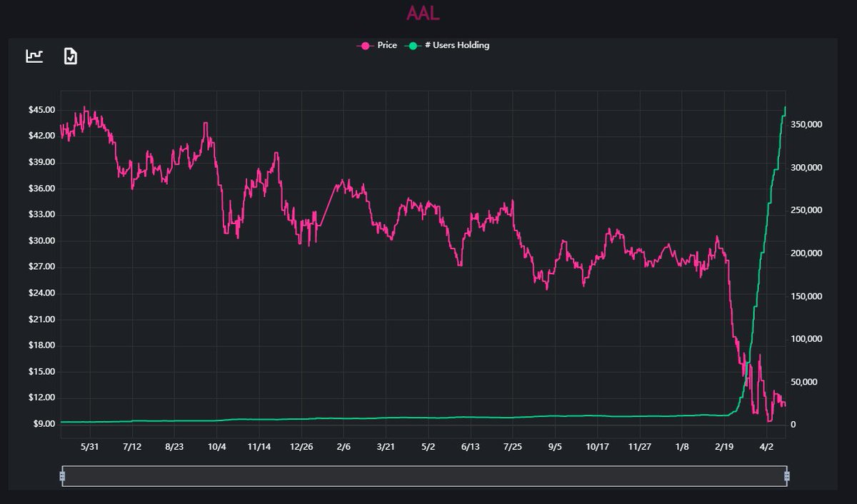Click the $45.00 price axis label
Image resolution: width=857 pixels, height=504 pixels.
tap(42, 110)
